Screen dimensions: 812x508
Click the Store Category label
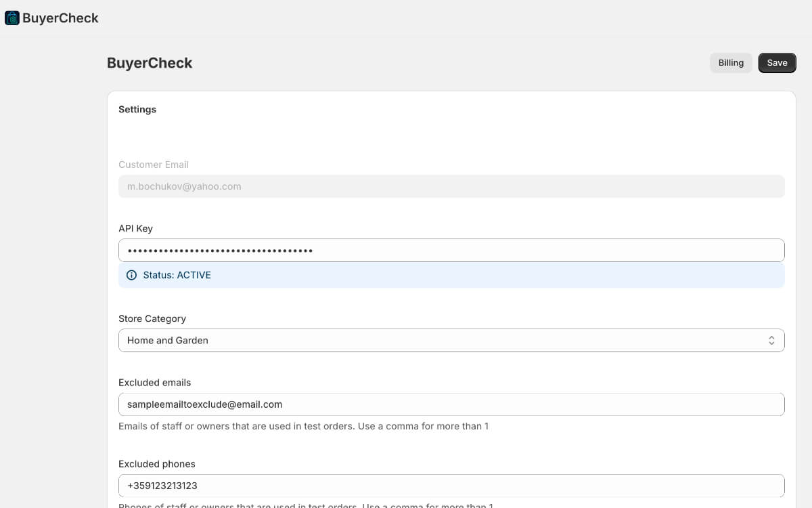(x=152, y=318)
